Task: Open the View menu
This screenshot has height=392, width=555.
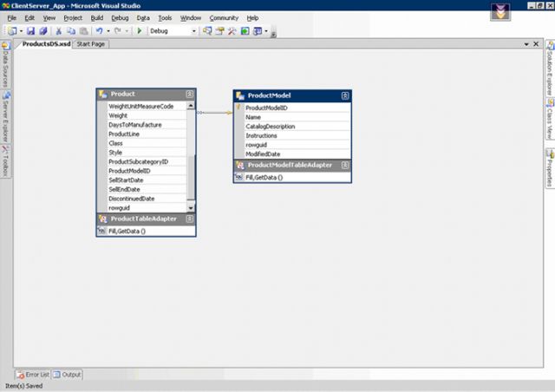Action: (x=49, y=18)
